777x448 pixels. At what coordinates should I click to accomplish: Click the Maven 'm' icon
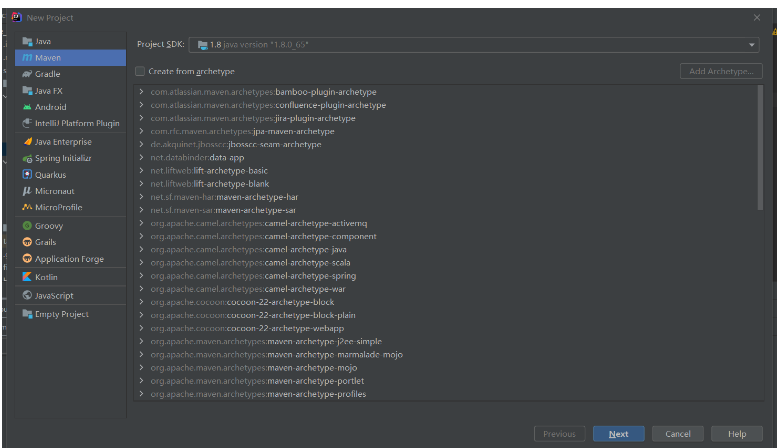27,57
